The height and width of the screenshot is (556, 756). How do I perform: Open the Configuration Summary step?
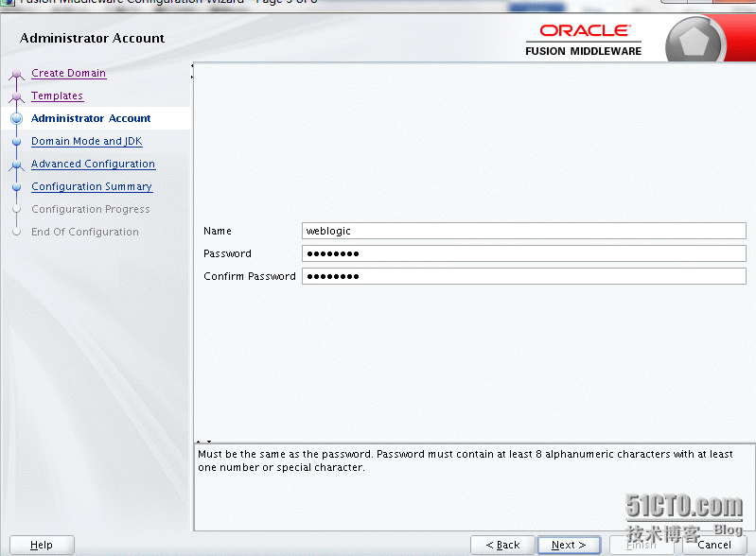pos(92,186)
